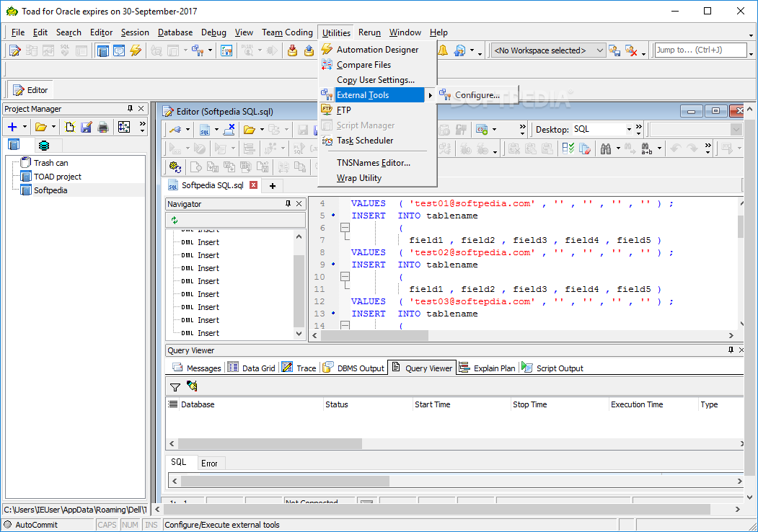Collapse code fold marker at line 10

345,277
